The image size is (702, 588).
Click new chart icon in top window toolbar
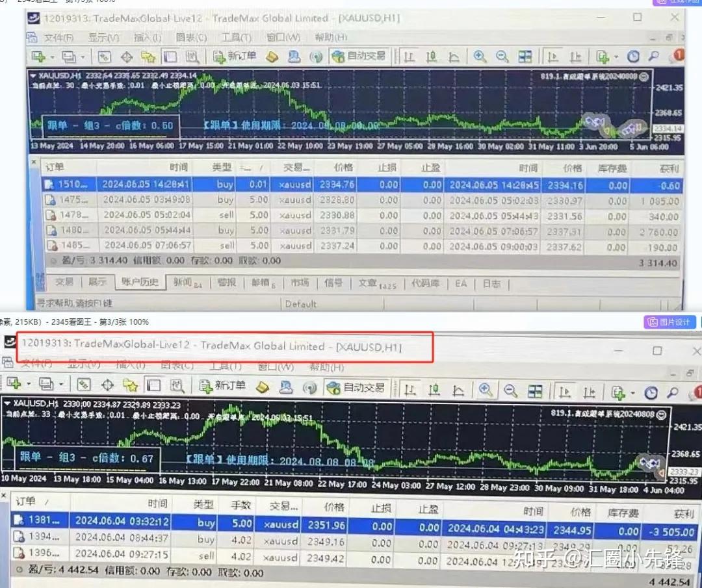38,57
